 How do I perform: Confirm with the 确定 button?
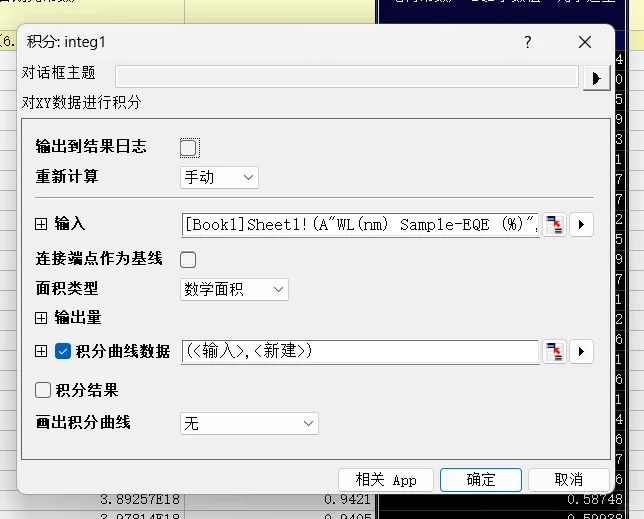coord(481,480)
